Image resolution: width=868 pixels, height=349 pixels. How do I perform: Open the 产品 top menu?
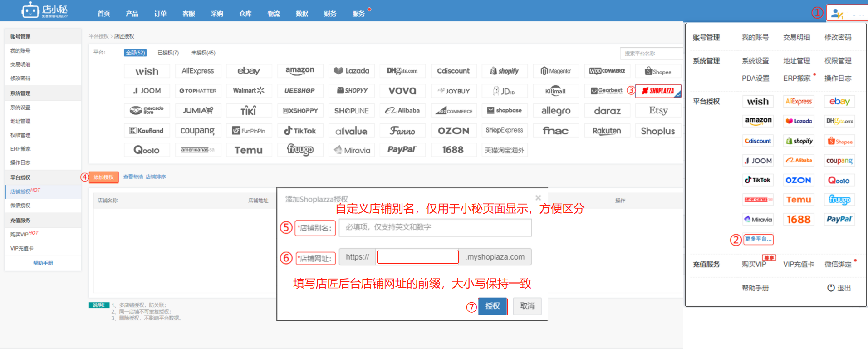click(x=132, y=14)
